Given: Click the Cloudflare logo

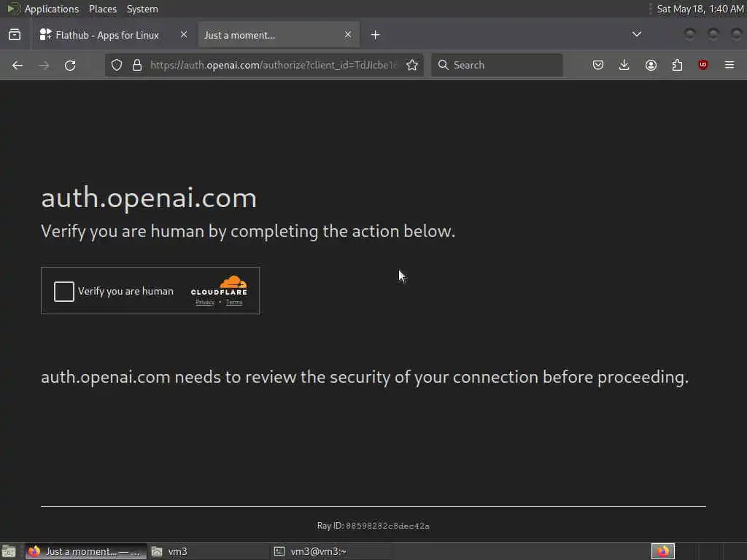Looking at the screenshot, I should click(x=219, y=286).
